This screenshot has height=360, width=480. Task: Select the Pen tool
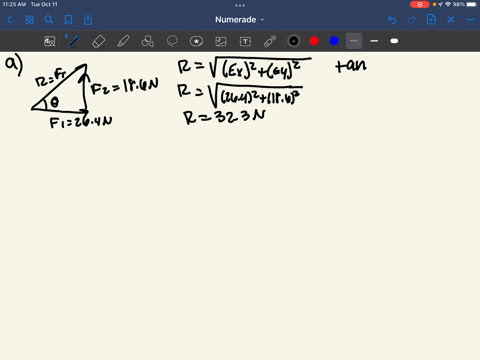coord(74,41)
